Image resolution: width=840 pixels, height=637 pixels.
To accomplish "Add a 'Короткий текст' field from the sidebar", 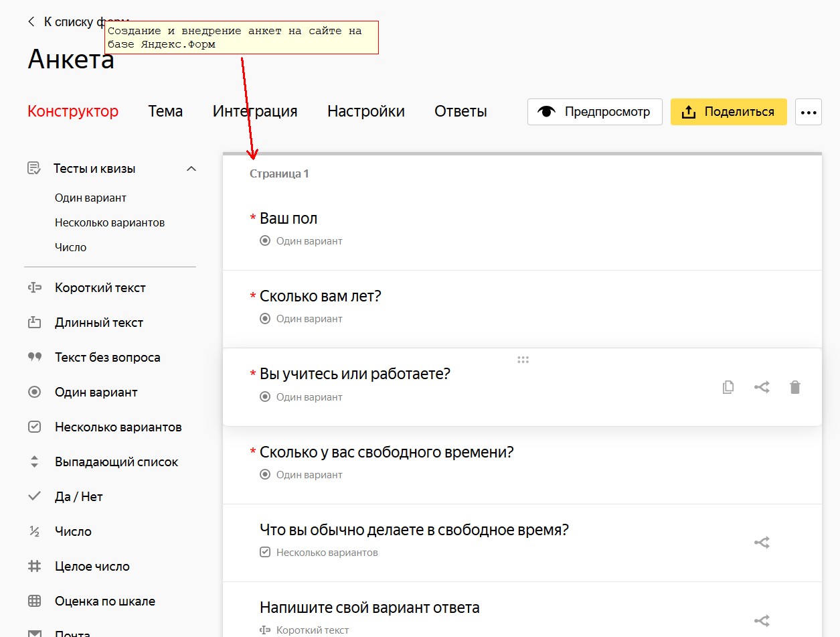I will click(100, 288).
